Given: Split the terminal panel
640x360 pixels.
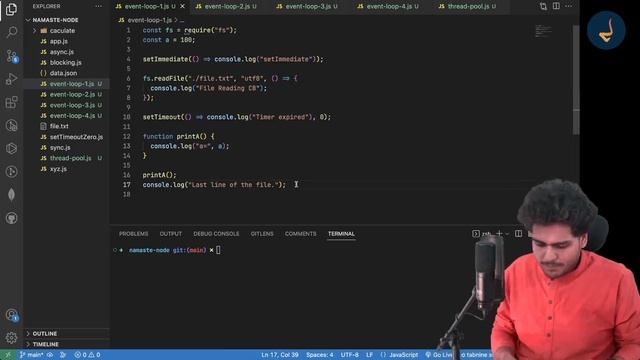Looking at the screenshot, I should pyautogui.click(x=518, y=233).
